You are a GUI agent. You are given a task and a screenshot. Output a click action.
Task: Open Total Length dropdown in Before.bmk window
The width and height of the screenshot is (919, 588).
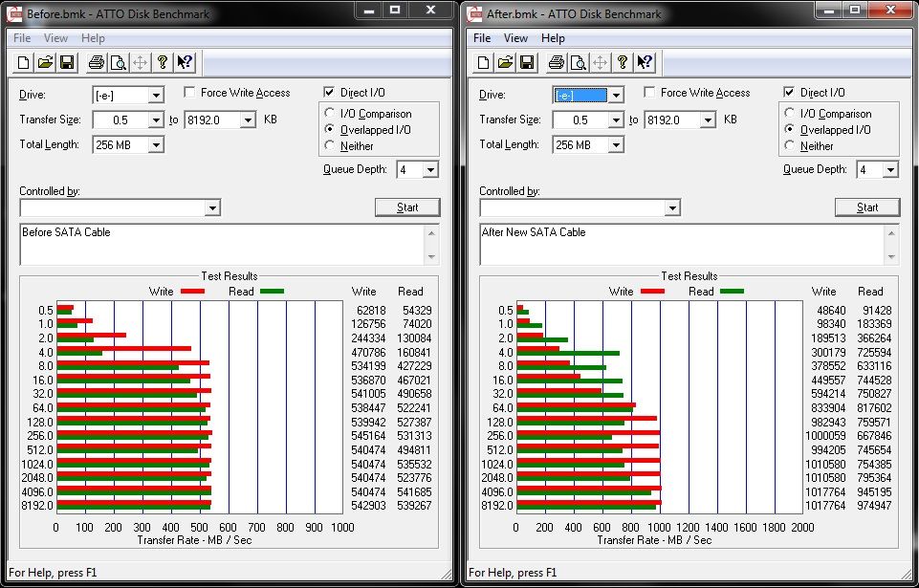tap(156, 144)
